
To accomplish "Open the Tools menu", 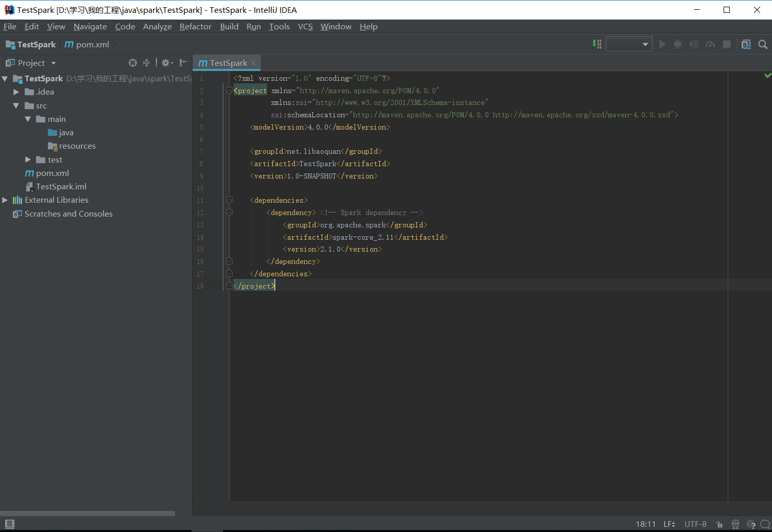I will point(279,27).
